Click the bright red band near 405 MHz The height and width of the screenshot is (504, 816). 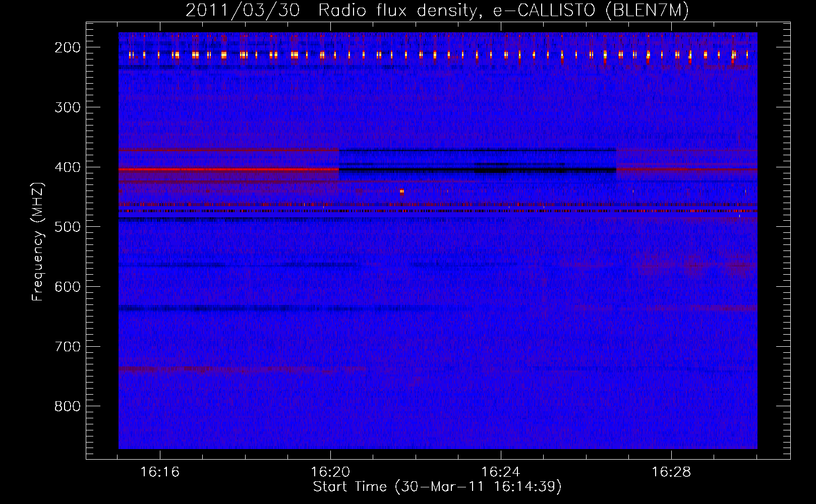click(x=228, y=169)
